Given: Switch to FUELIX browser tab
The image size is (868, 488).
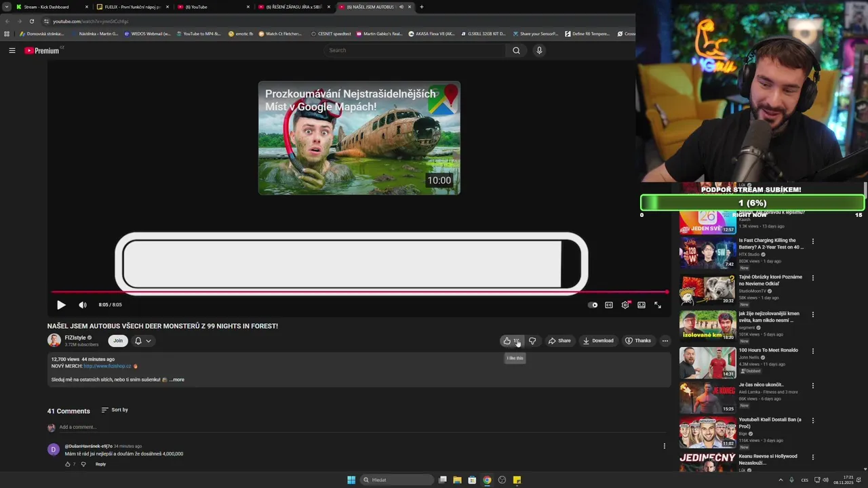Looking at the screenshot, I should (x=132, y=7).
